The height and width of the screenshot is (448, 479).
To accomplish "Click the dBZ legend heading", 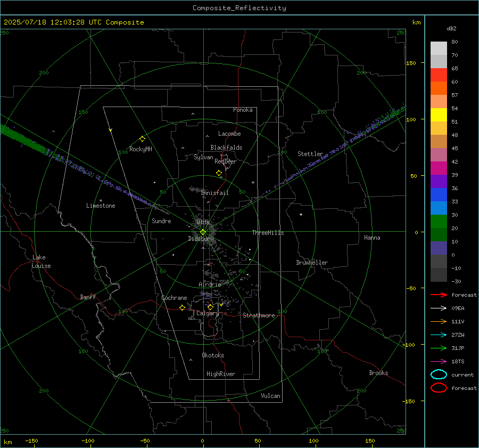I will pos(451,28).
